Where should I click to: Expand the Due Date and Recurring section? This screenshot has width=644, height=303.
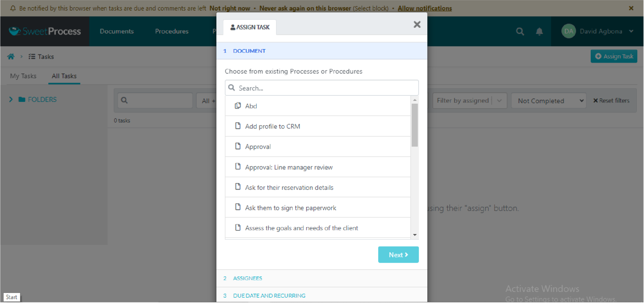[x=322, y=295]
